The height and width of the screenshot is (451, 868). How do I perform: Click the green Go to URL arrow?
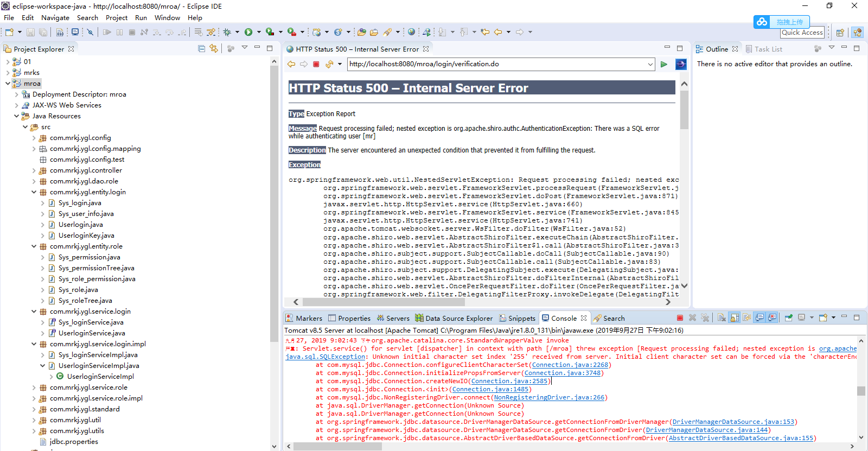663,64
